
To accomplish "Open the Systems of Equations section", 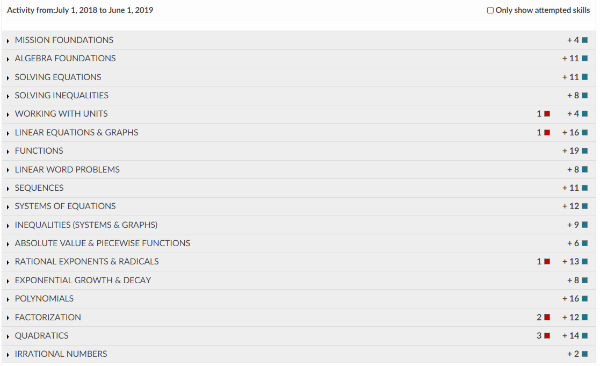I will point(298,206).
